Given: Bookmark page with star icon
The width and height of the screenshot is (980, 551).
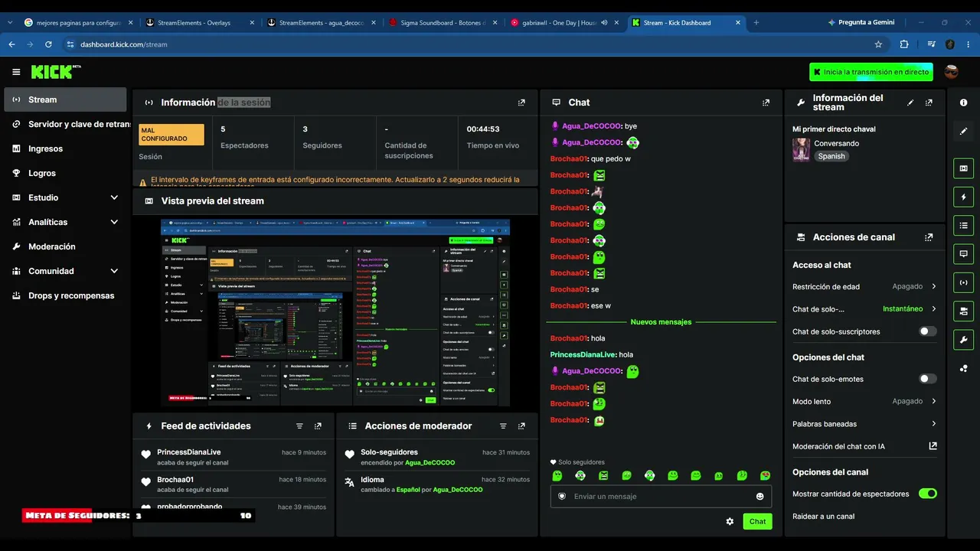Looking at the screenshot, I should (878, 44).
